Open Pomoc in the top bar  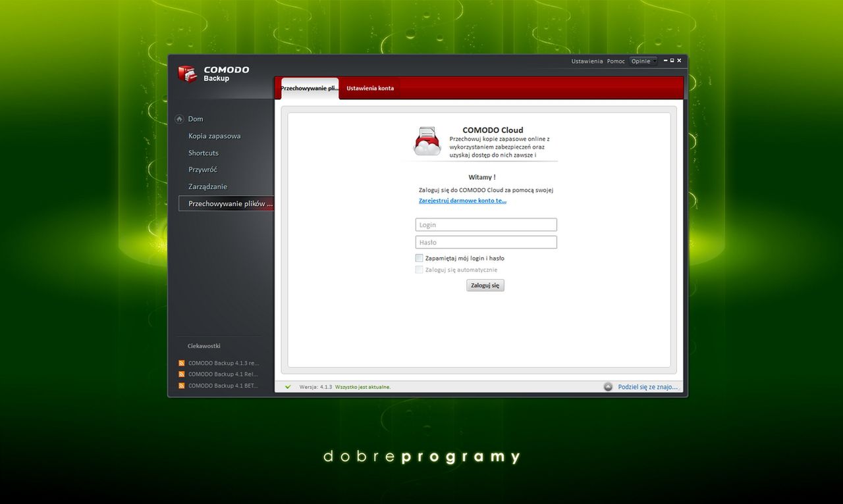pyautogui.click(x=616, y=61)
